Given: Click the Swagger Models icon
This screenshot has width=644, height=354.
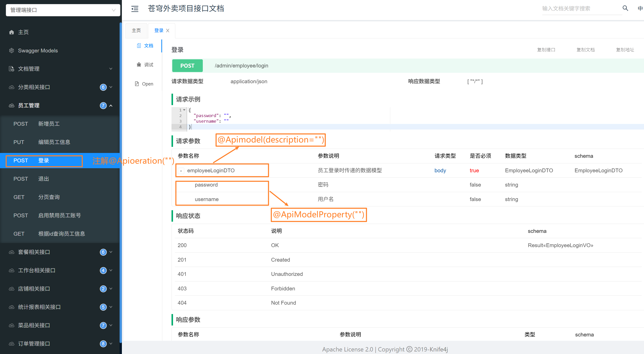Looking at the screenshot, I should 11,51.
